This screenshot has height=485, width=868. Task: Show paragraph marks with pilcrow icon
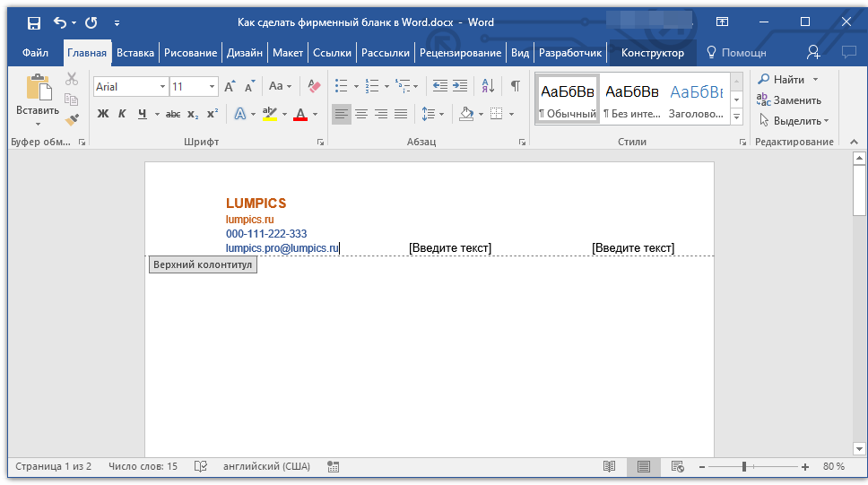pos(515,86)
